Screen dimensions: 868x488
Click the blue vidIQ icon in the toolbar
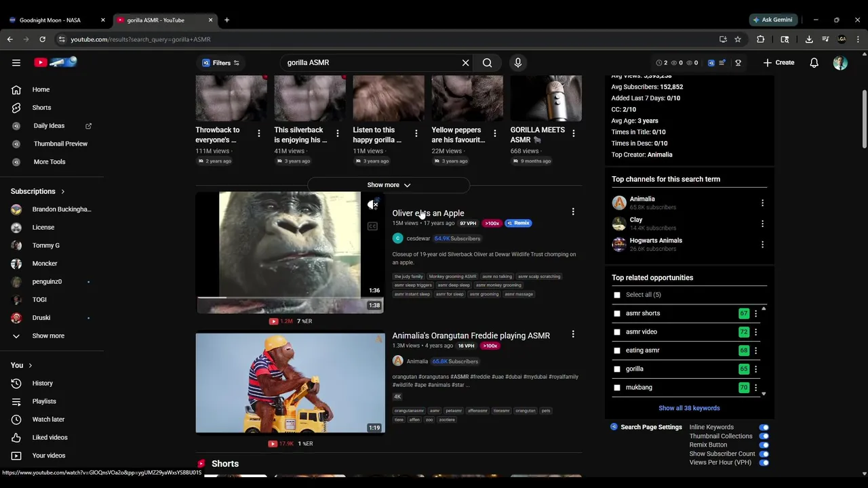(711, 62)
